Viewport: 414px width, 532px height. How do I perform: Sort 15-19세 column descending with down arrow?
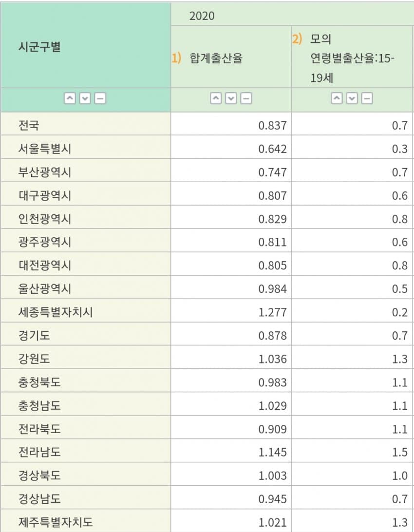(x=352, y=99)
